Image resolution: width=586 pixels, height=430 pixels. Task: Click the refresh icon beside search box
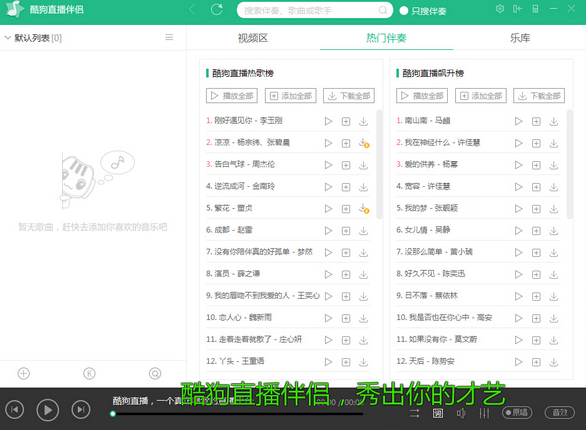click(x=217, y=9)
